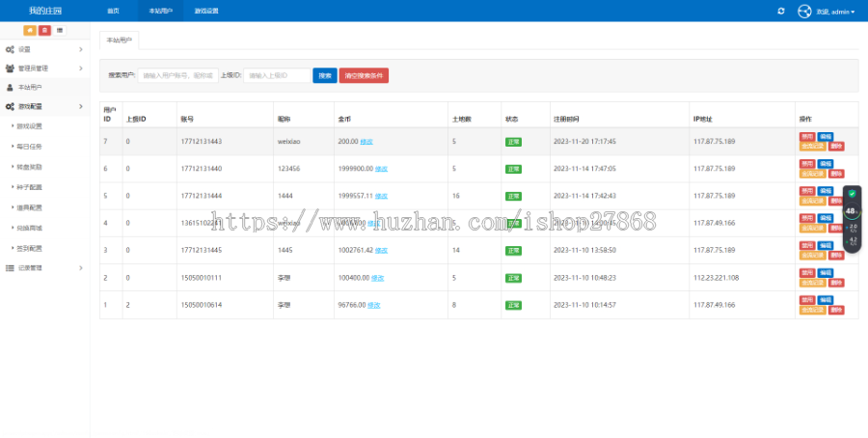This screenshot has height=438, width=868.
Task: Click the green shield icon on floating widget
Action: (x=852, y=194)
